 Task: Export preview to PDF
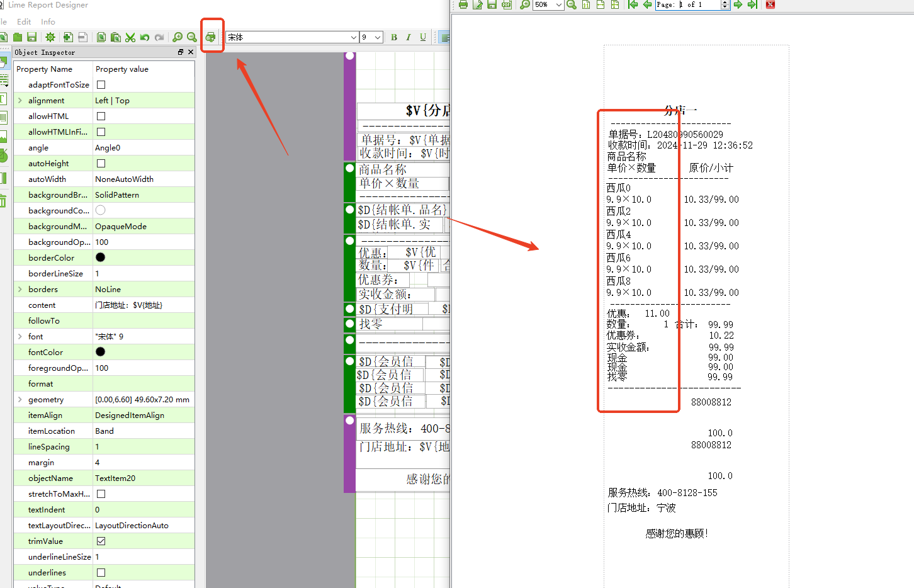(x=507, y=4)
